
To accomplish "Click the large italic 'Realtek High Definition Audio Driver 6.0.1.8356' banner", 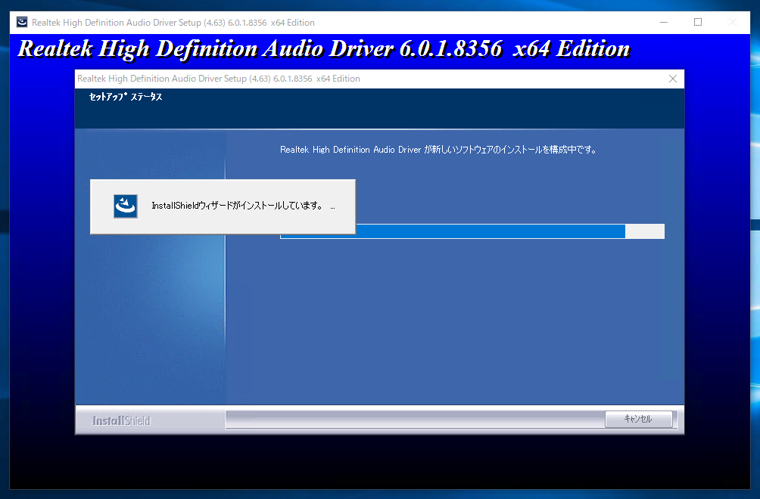I will pos(324,49).
